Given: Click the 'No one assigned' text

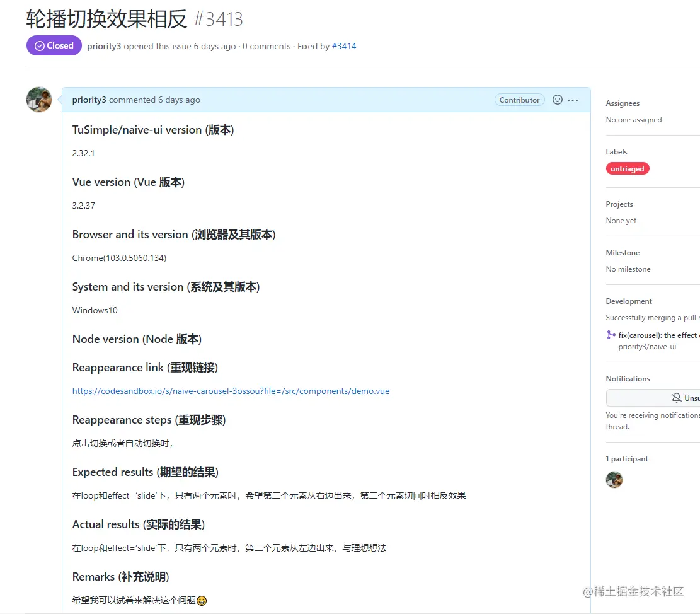Looking at the screenshot, I should click(x=633, y=120).
